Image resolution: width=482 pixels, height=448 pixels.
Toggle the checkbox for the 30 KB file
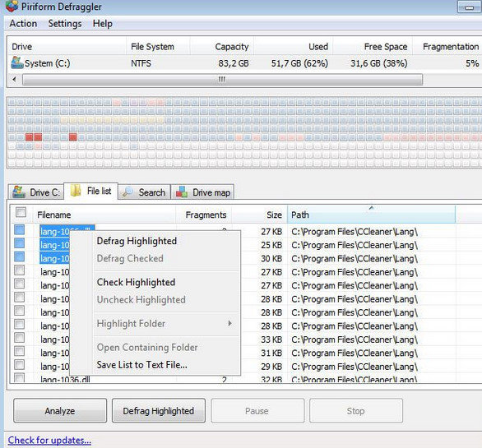pyautogui.click(x=20, y=256)
